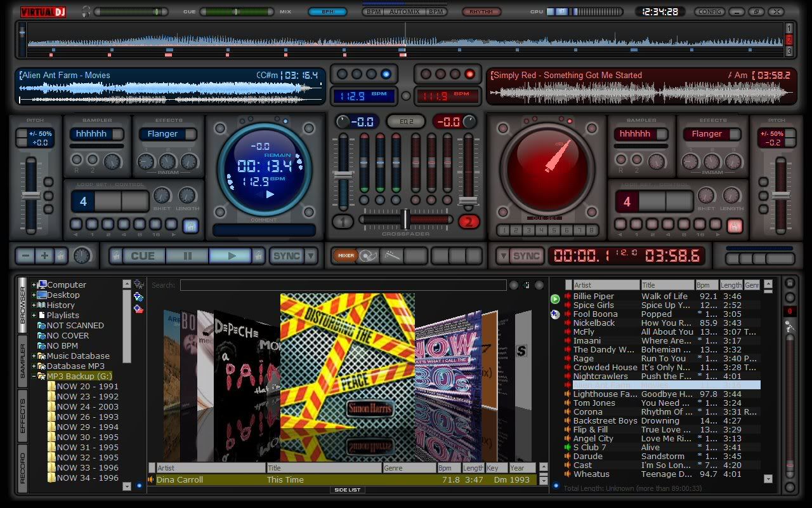
Task: Select crossfader deck 1 button
Action: (343, 221)
